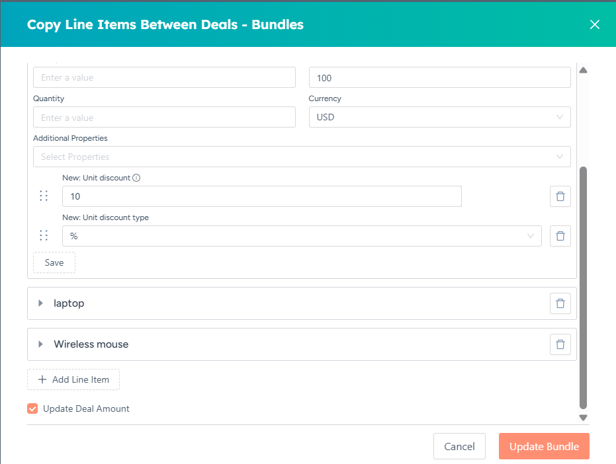
Task: Click the "New: Unit discount type" label
Action: click(105, 218)
